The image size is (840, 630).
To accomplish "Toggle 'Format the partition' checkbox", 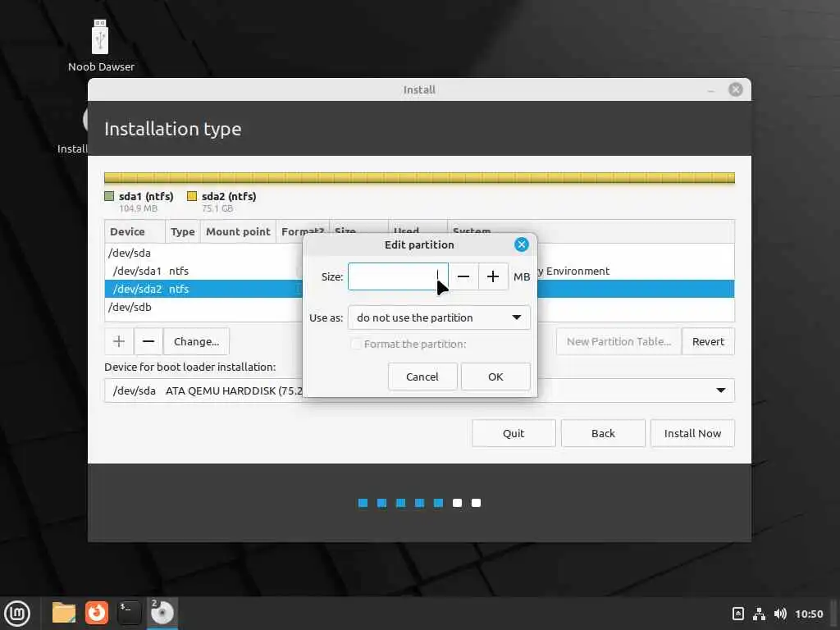I will point(356,344).
